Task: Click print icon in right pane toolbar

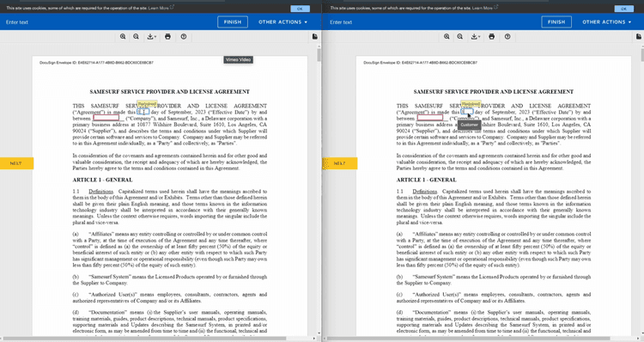Action: pyautogui.click(x=492, y=37)
